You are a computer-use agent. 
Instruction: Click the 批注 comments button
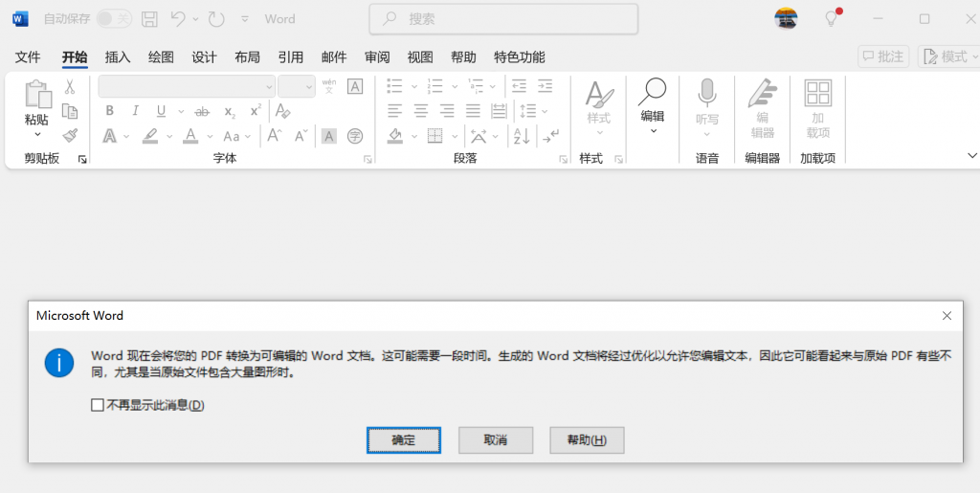click(883, 56)
